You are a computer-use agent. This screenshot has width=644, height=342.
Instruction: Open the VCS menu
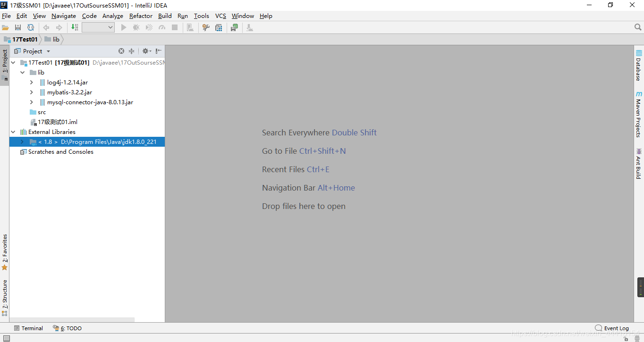pos(220,16)
